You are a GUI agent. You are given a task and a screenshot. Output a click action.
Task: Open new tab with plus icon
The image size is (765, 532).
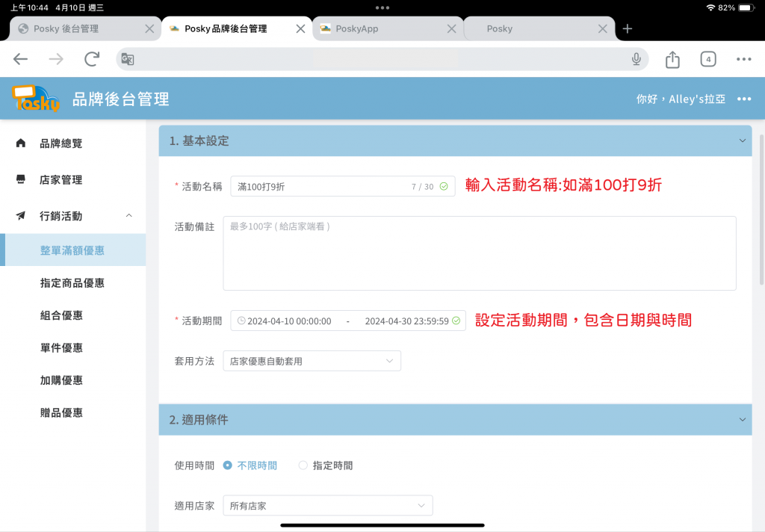click(x=628, y=29)
